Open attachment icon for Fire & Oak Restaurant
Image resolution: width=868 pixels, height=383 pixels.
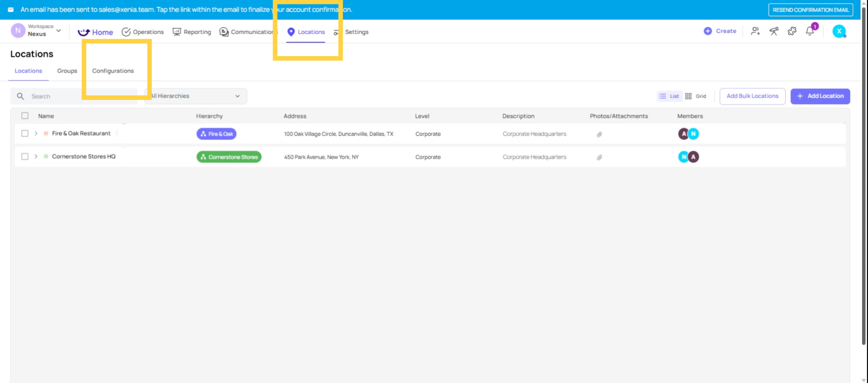tap(599, 134)
